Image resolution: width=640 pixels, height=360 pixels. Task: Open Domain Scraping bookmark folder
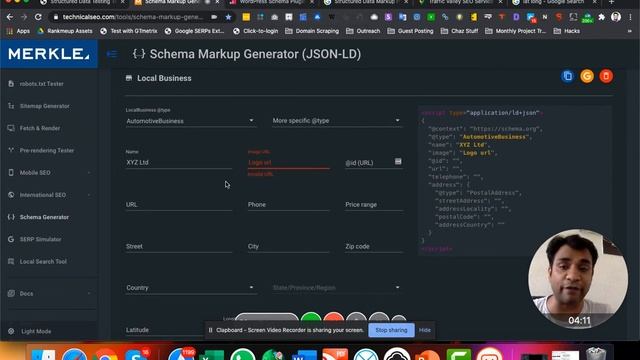[x=312, y=31]
